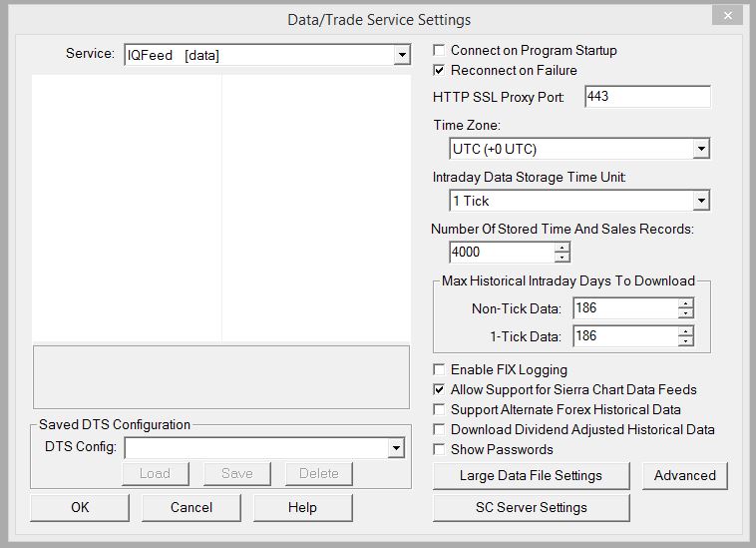Click the Advanced button

click(684, 476)
